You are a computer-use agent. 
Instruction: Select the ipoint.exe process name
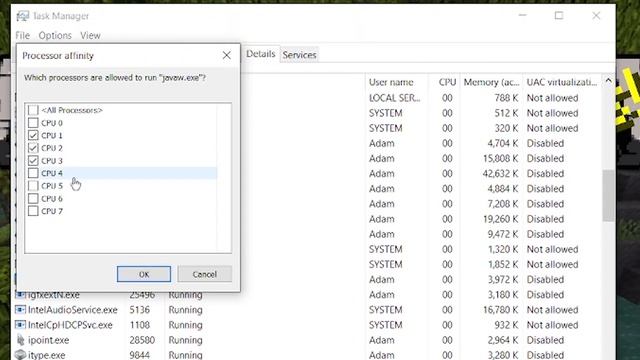49,340
